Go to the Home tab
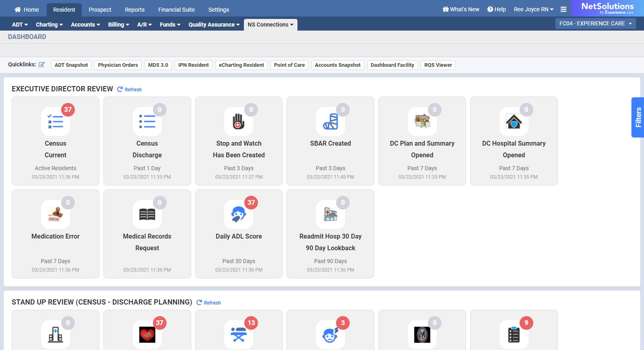Viewport: 644px width, 350px height. [x=27, y=10]
